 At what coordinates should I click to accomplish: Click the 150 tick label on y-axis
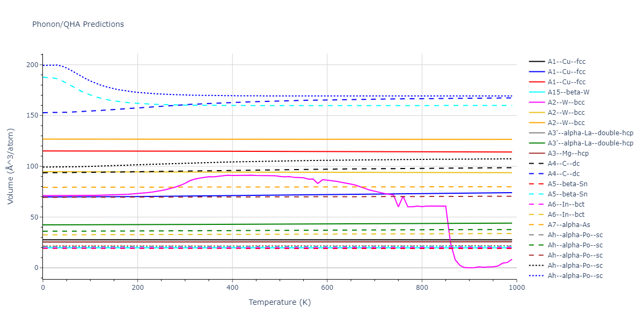pos(32,115)
